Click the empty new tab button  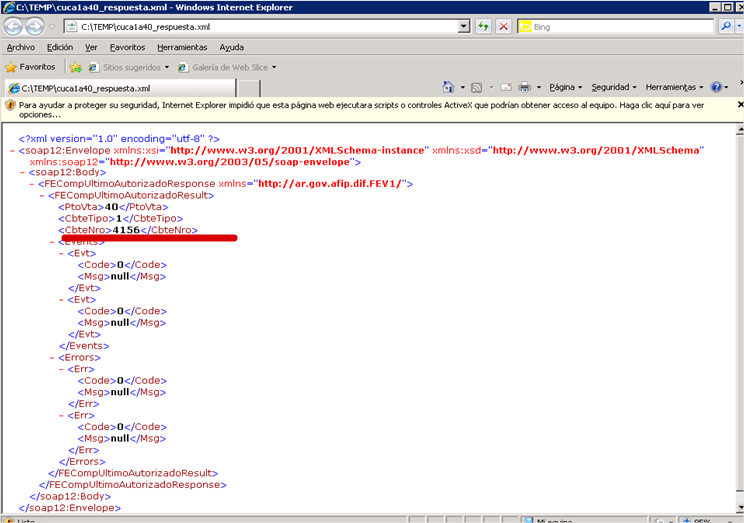coord(248,88)
